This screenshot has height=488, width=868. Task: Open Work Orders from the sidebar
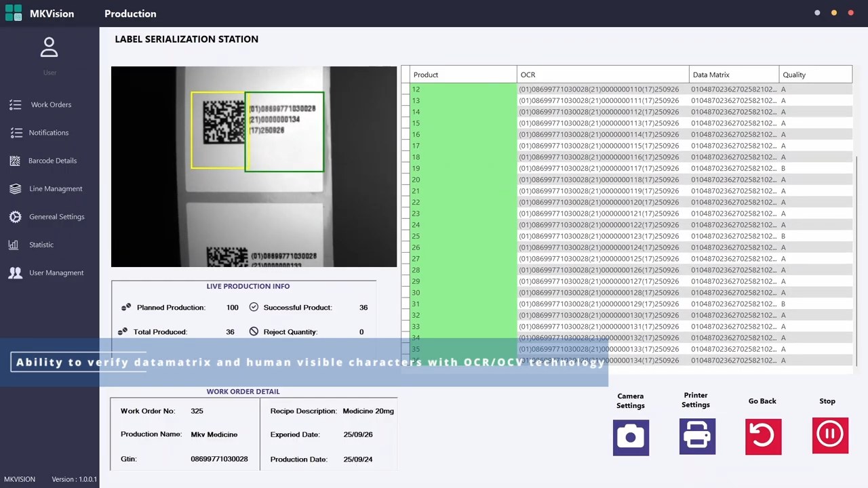(x=51, y=104)
